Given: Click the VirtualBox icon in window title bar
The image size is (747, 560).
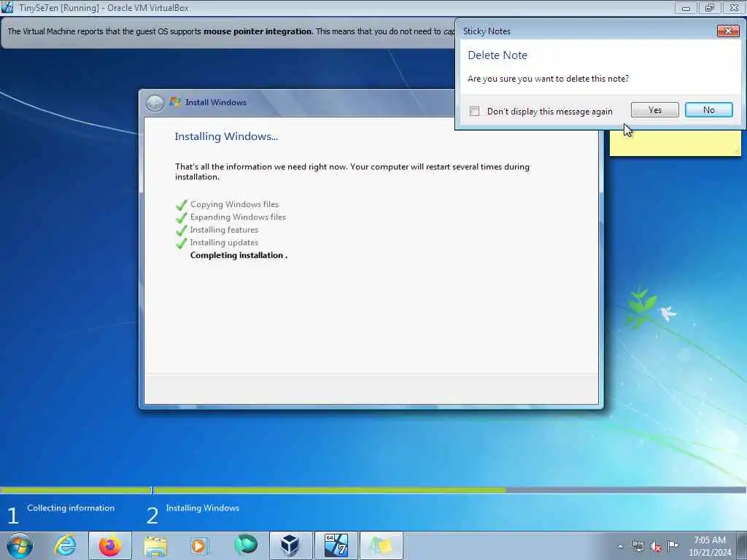Looking at the screenshot, I should pos(7,7).
